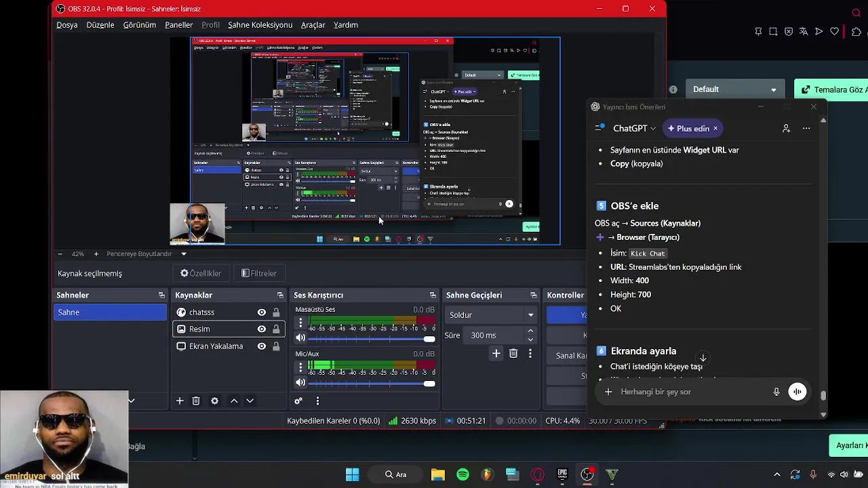Decrease Süre duration with down stepper
868x488 pixels.
[530, 339]
